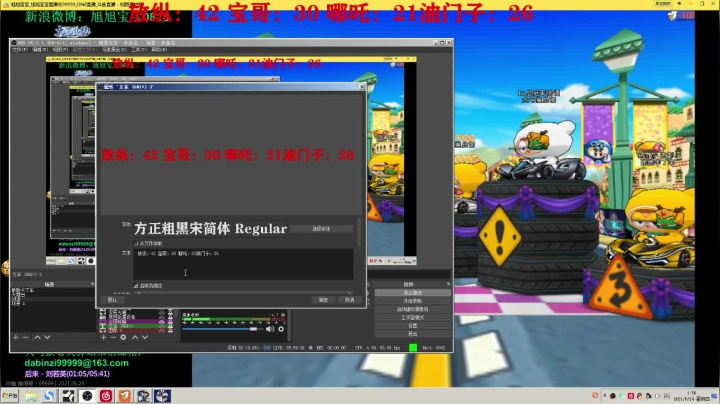Open the audio mixer gear settings icon
This screenshot has height=404, width=720.
click(x=281, y=329)
